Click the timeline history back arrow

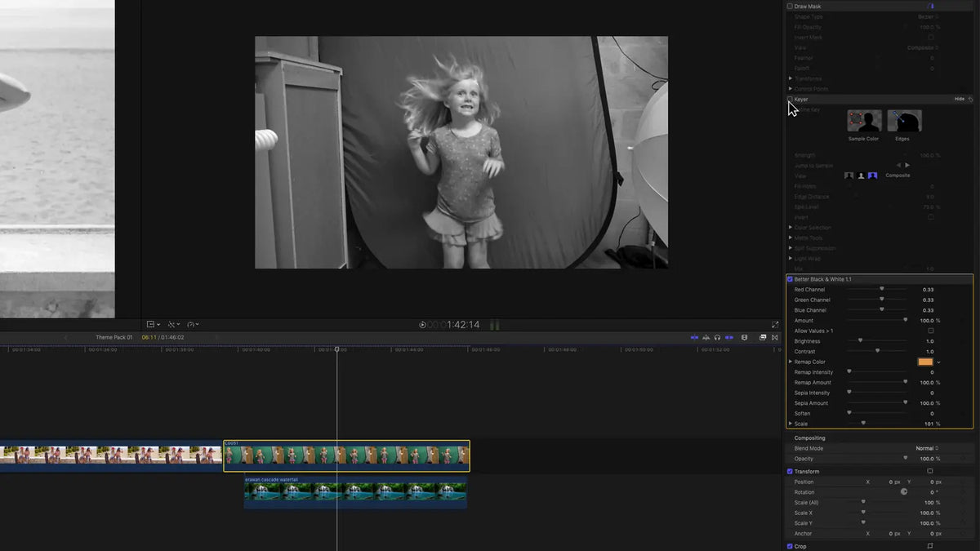click(66, 337)
